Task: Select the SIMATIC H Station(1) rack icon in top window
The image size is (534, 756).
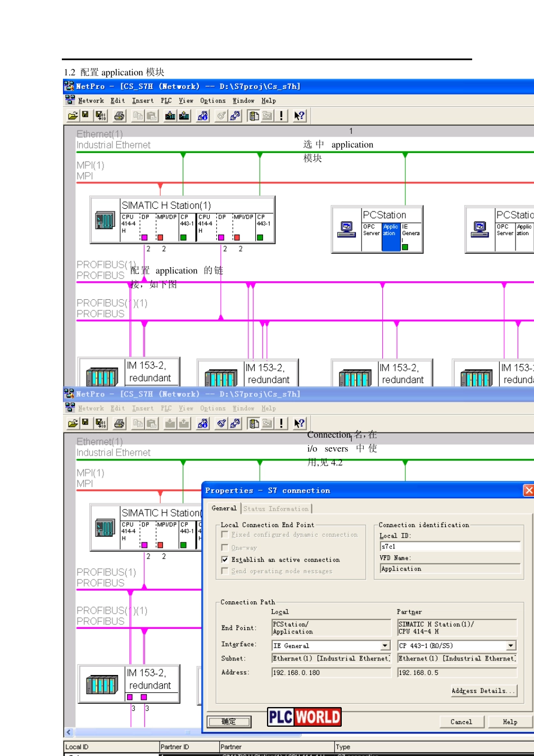Action: [x=105, y=219]
